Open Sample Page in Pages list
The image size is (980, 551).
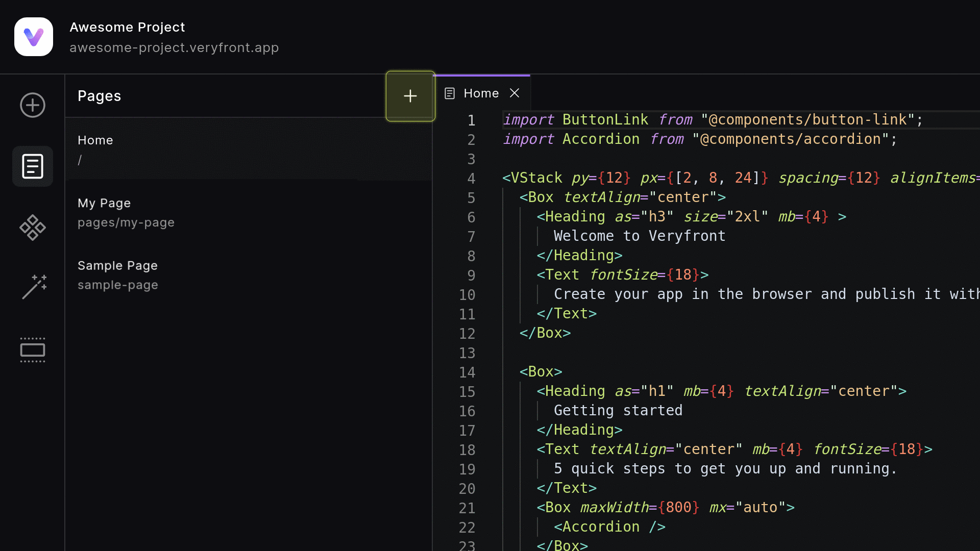pyautogui.click(x=249, y=275)
